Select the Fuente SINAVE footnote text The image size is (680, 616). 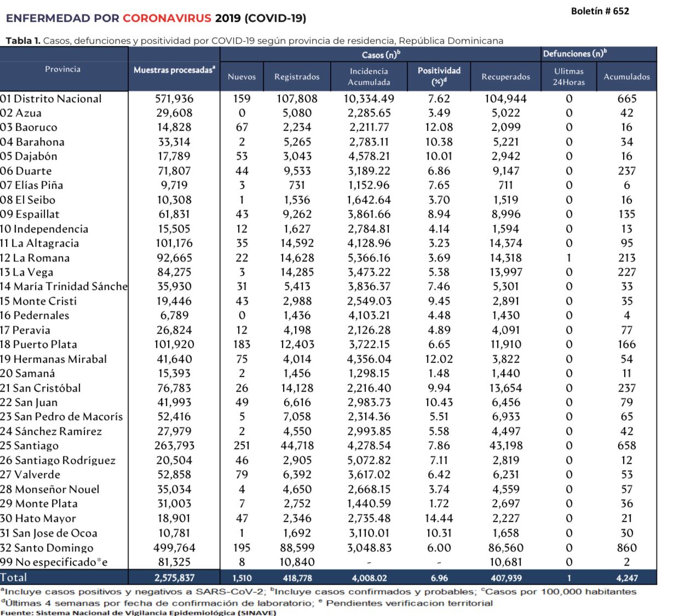tap(139, 612)
